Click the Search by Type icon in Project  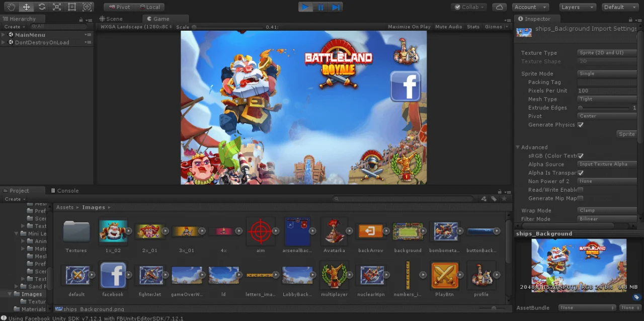pyautogui.click(x=484, y=199)
